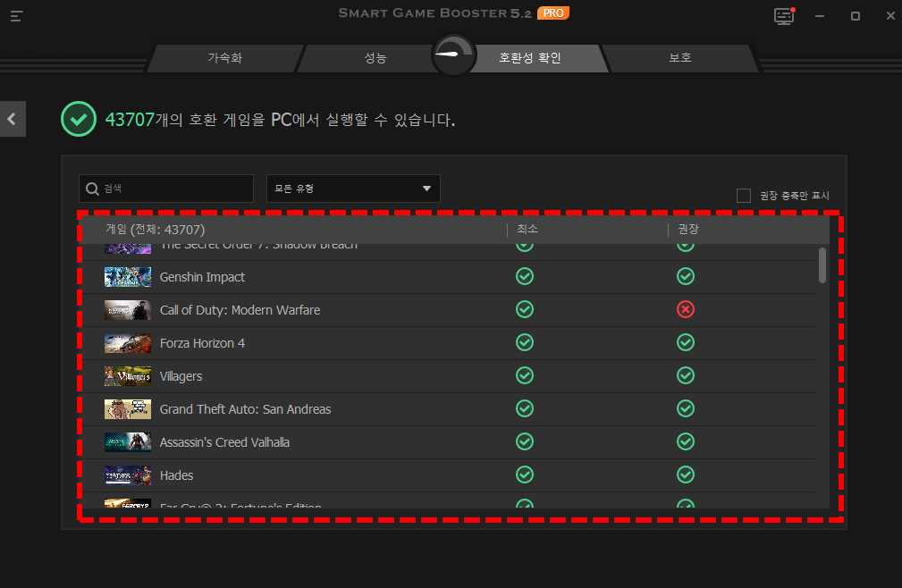The width and height of the screenshot is (902, 588).
Task: Click Forza Horizon 4 minimum check icon
Action: 525,342
